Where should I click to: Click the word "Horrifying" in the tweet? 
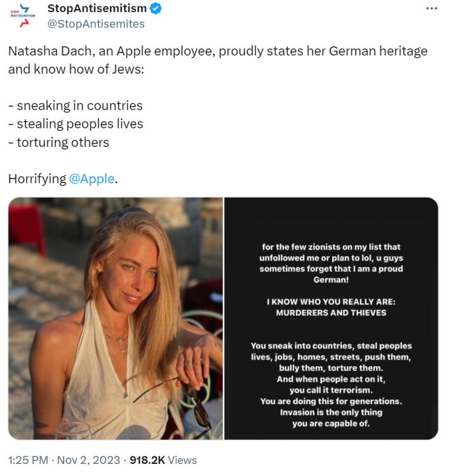coord(37,179)
